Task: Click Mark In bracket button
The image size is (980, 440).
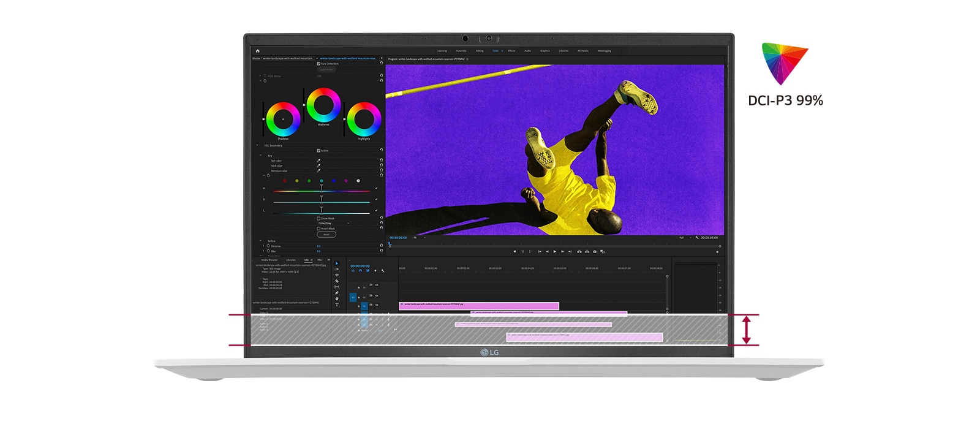Action: [x=523, y=251]
